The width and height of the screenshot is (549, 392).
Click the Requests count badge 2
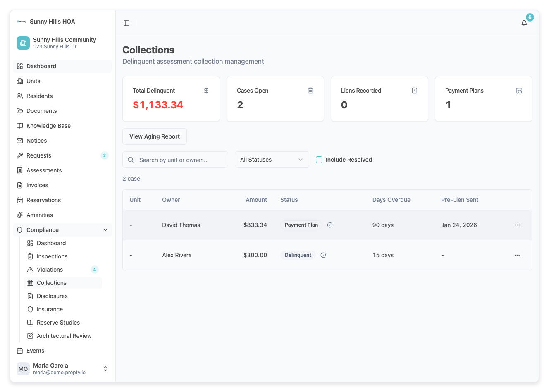click(x=105, y=155)
